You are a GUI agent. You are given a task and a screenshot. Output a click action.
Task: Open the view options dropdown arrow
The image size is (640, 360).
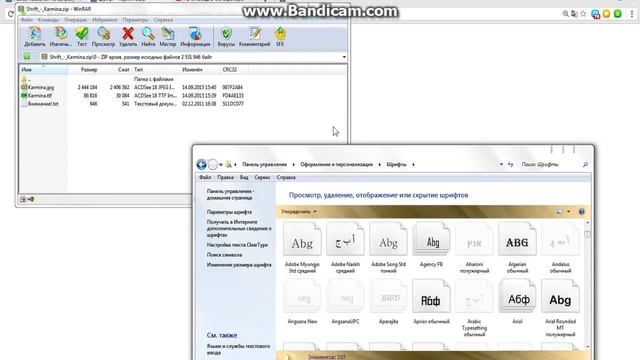click(569, 211)
